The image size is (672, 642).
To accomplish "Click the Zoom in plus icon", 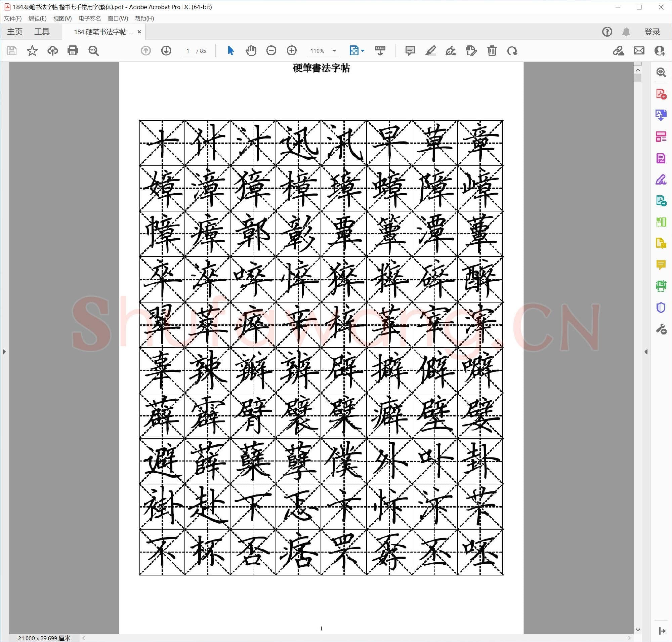I will (x=292, y=51).
